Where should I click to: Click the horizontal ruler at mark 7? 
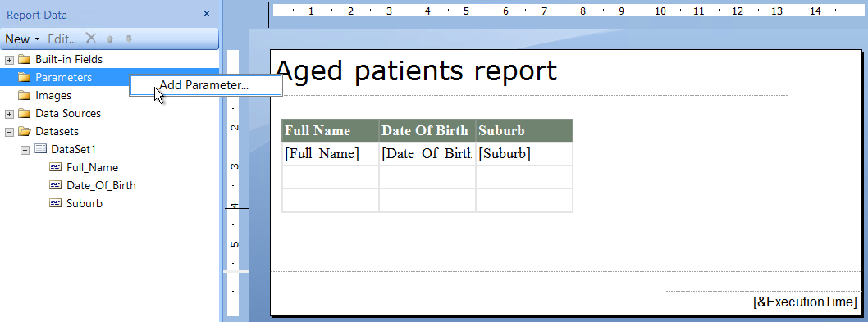point(544,11)
